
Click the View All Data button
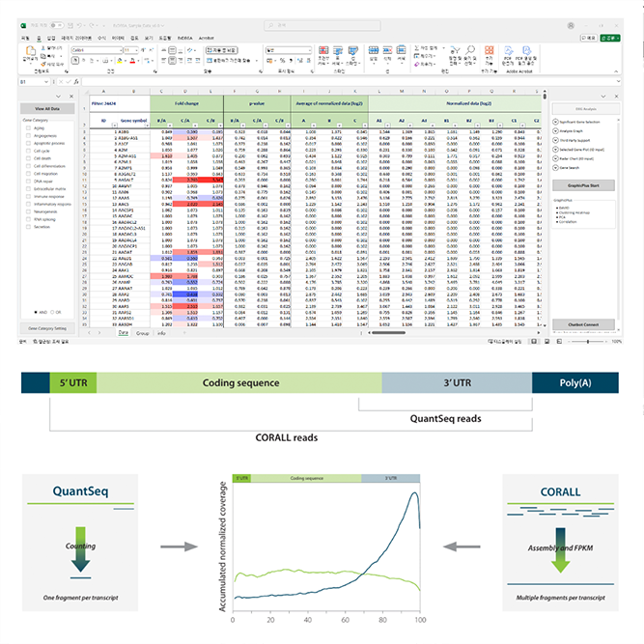47,109
